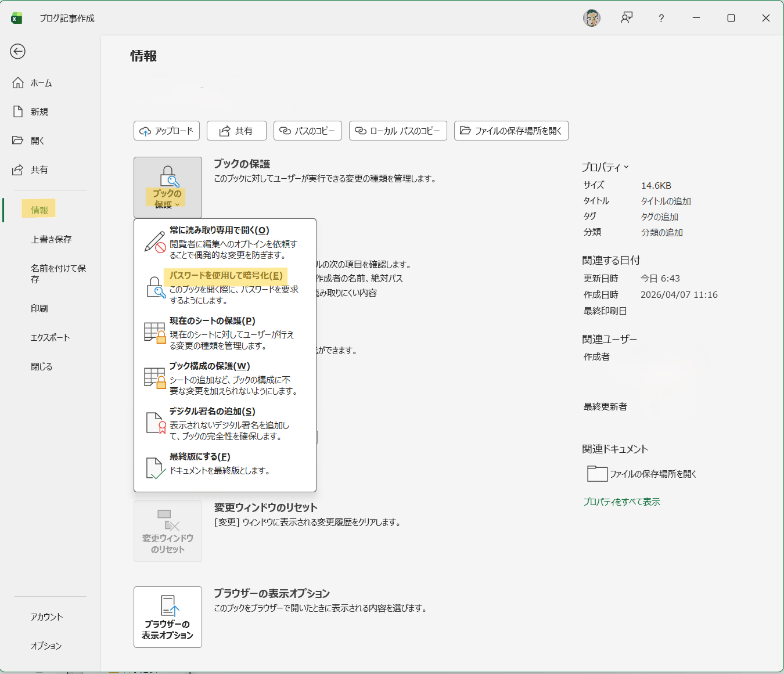Choose 常に読み取り専用で開く from menu
Screen dimensions: 784x674
click(x=220, y=230)
